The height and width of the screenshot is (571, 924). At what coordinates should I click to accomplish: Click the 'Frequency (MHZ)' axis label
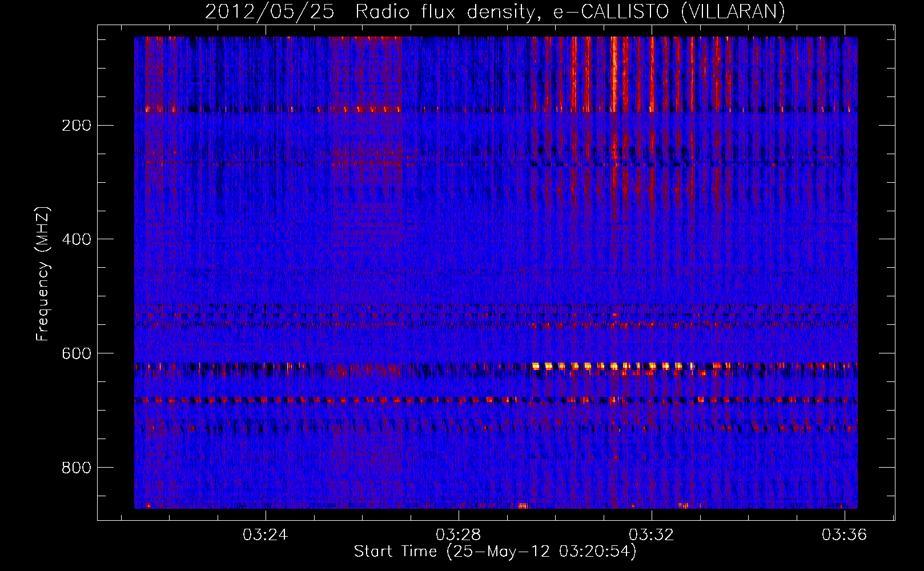[43, 274]
